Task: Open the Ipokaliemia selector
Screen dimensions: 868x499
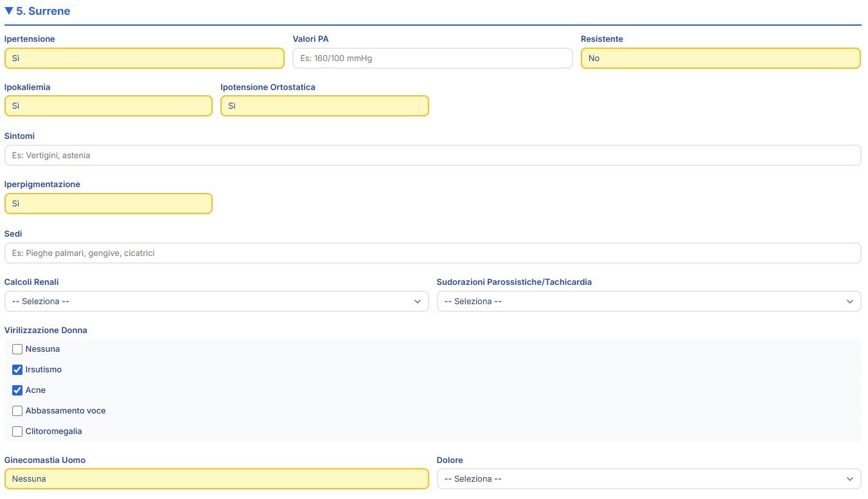Action: point(108,105)
